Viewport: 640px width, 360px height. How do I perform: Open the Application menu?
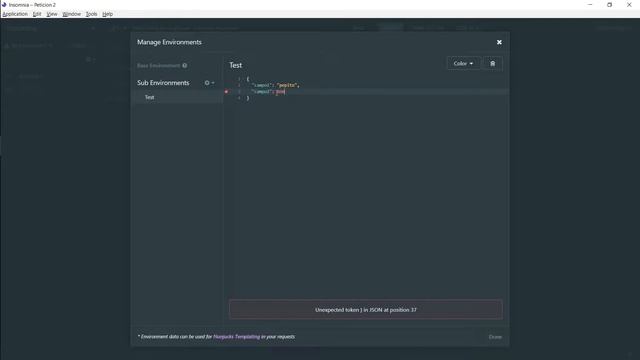tap(15, 14)
